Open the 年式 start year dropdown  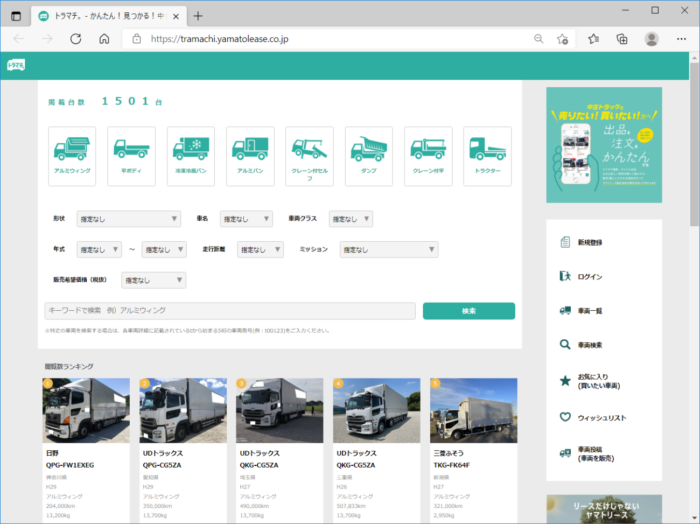[99, 250]
